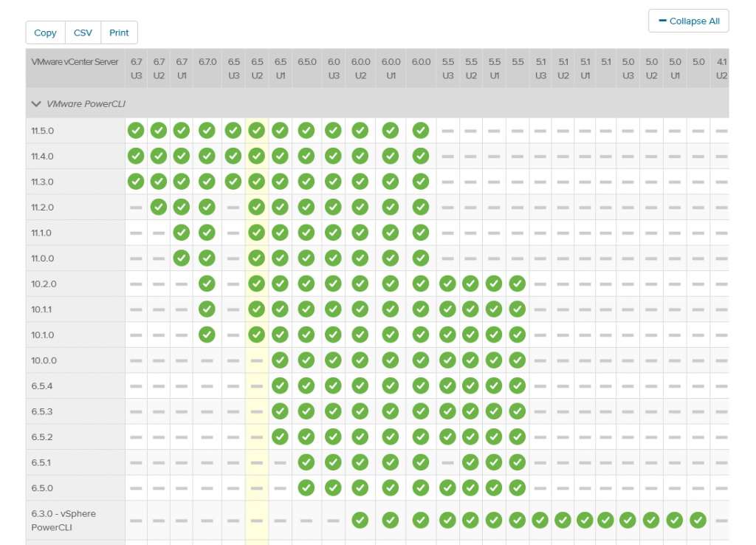Click the 4.1 U2 column header
The image size is (756, 545).
(721, 69)
